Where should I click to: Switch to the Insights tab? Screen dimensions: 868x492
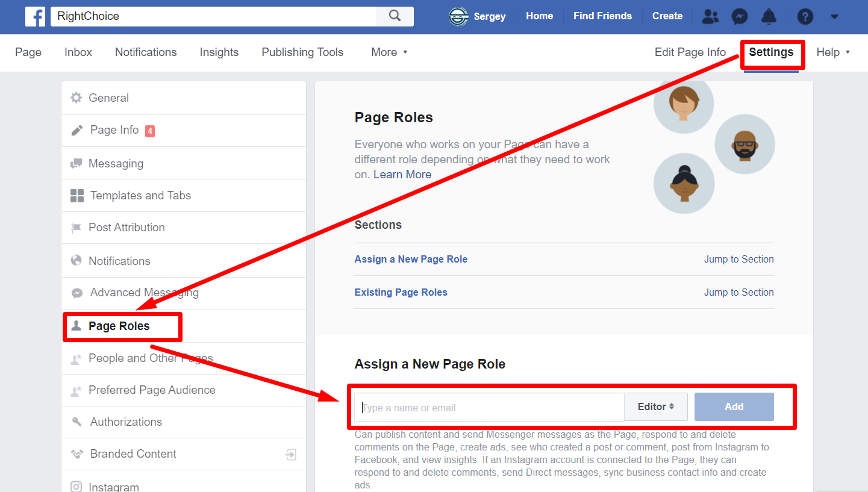point(219,52)
